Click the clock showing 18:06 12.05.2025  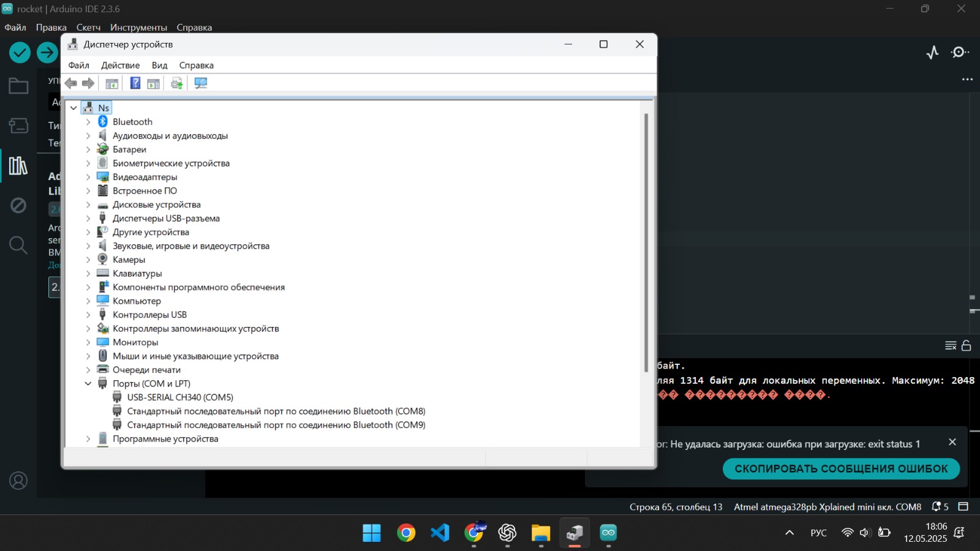coord(925,533)
